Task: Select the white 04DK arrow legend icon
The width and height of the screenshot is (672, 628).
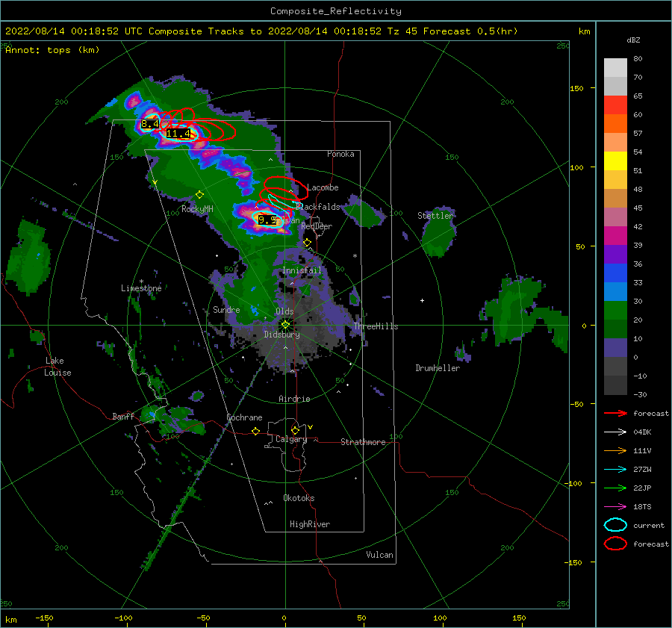Action: tap(615, 432)
